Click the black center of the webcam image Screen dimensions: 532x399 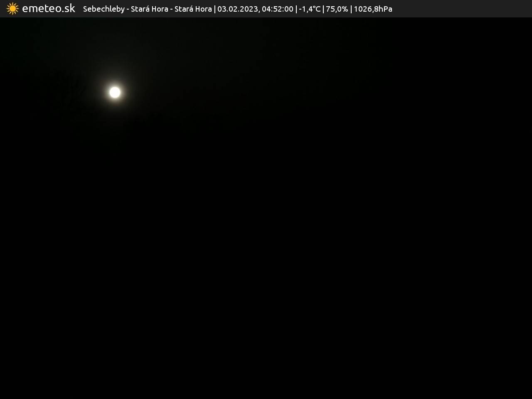[266, 208]
